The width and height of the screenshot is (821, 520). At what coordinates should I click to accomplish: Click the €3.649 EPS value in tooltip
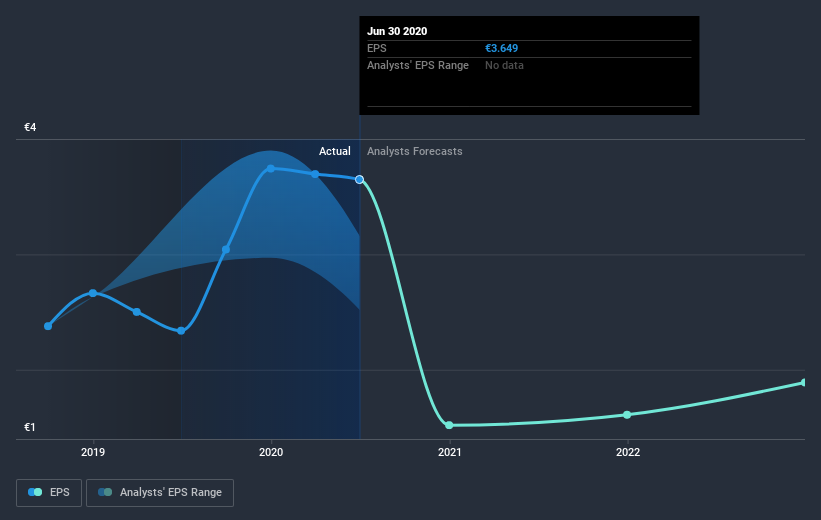click(501, 48)
